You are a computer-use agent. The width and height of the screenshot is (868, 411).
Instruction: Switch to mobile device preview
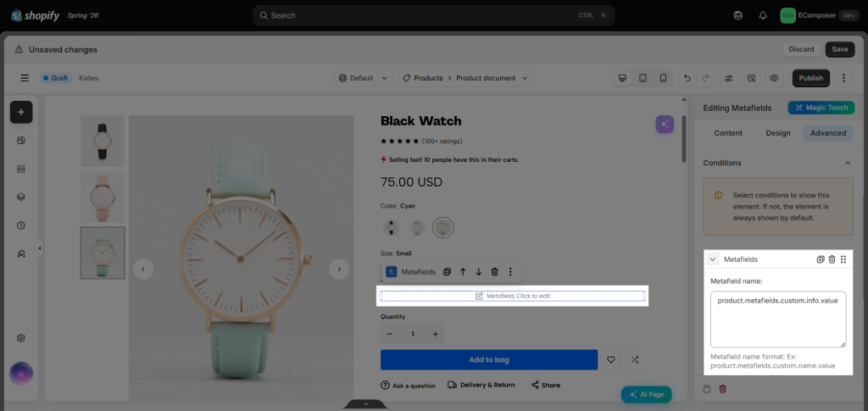pos(663,78)
